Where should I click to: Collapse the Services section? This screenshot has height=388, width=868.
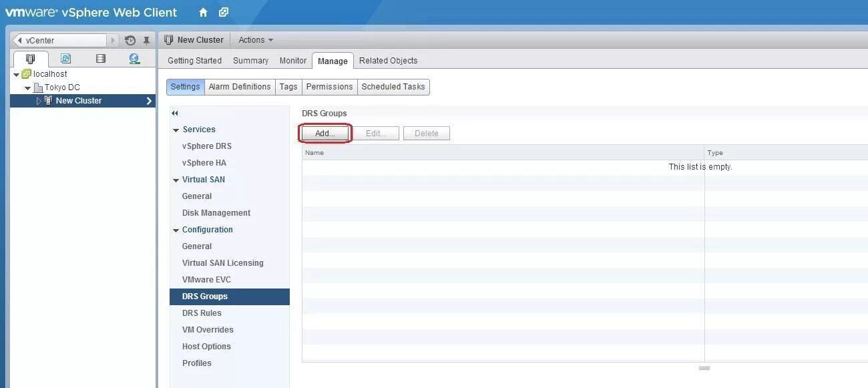coord(176,130)
